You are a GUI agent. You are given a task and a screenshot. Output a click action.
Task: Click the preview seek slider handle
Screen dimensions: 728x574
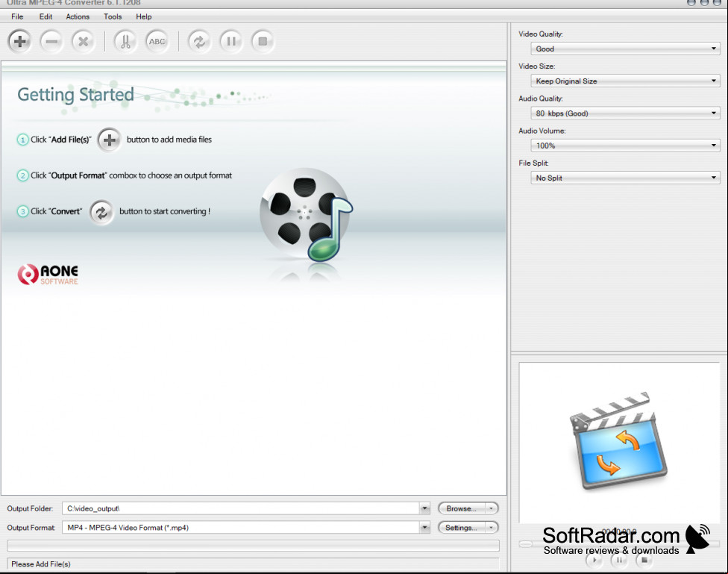click(526, 544)
